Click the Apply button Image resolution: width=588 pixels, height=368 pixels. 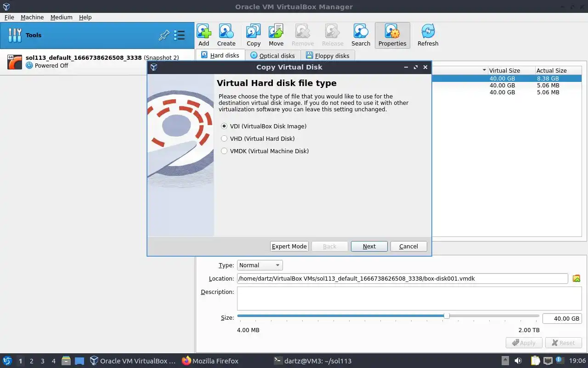524,343
